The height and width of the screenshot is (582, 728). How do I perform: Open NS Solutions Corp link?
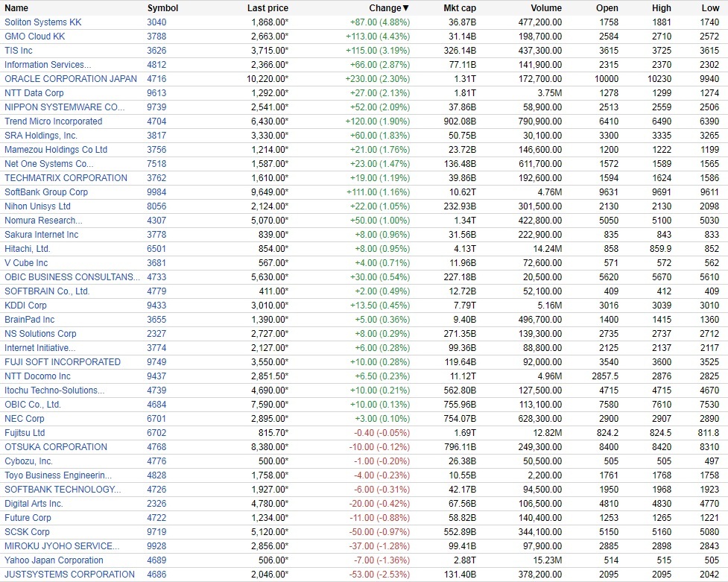coord(40,334)
